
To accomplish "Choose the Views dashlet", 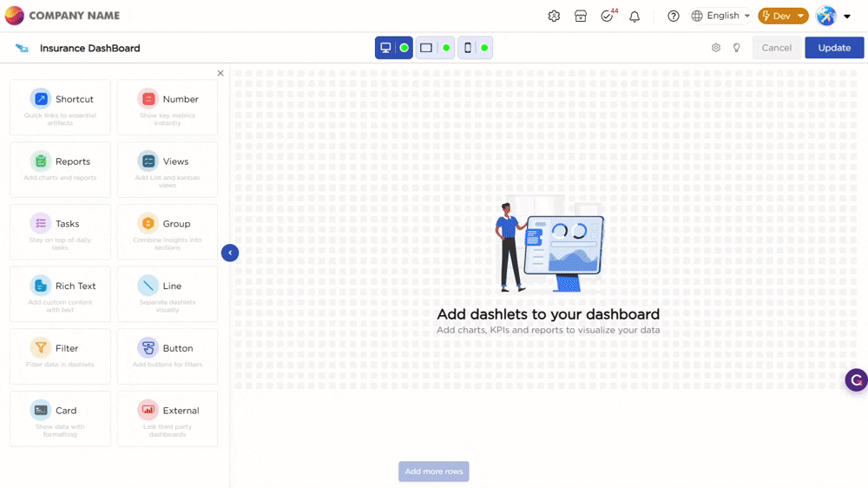I will 167,169.
